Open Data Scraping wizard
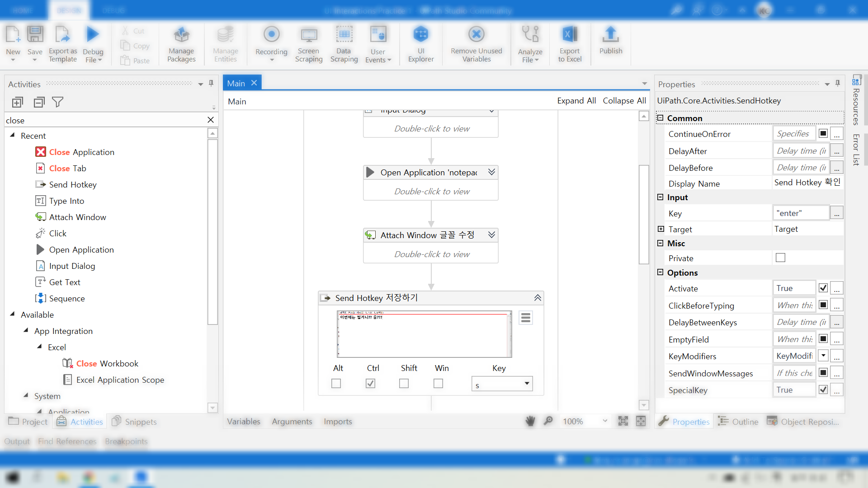This screenshot has width=868, height=488. (344, 44)
